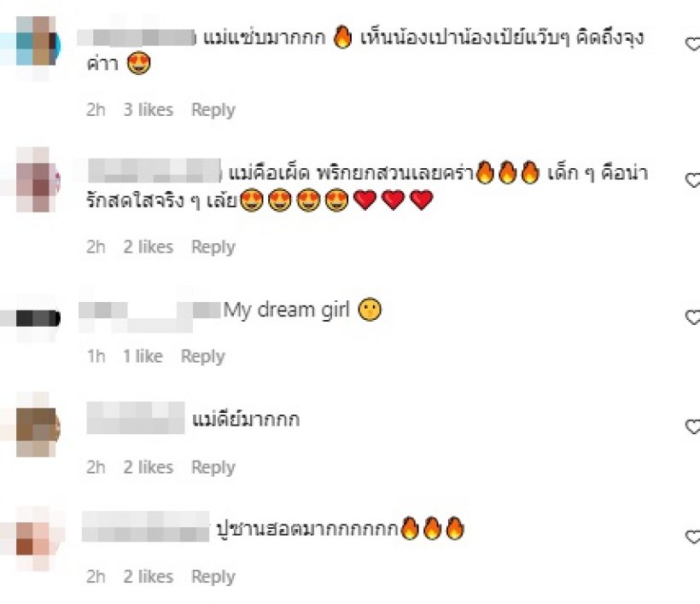Reply to the first comment with 3 likes

(x=213, y=110)
